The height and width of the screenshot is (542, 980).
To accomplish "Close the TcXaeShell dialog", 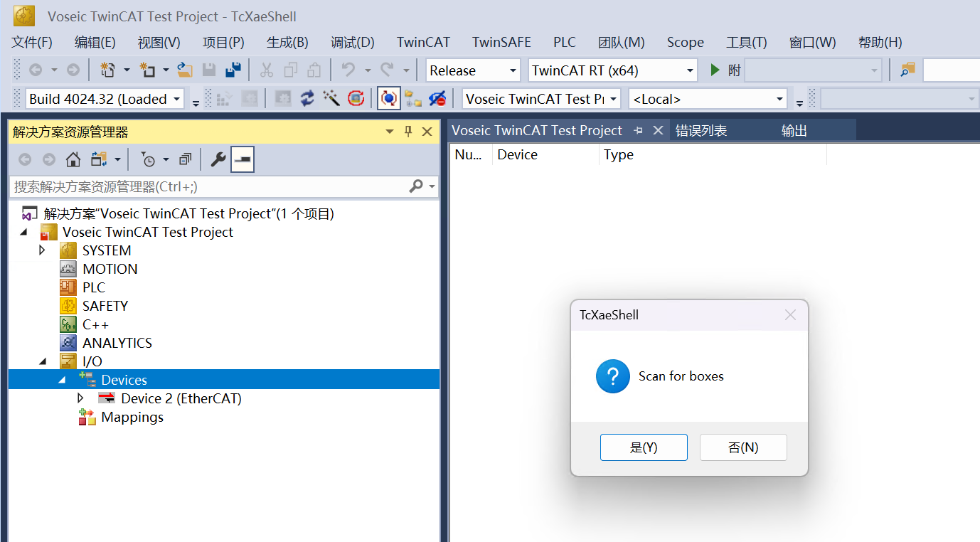I will [x=790, y=315].
